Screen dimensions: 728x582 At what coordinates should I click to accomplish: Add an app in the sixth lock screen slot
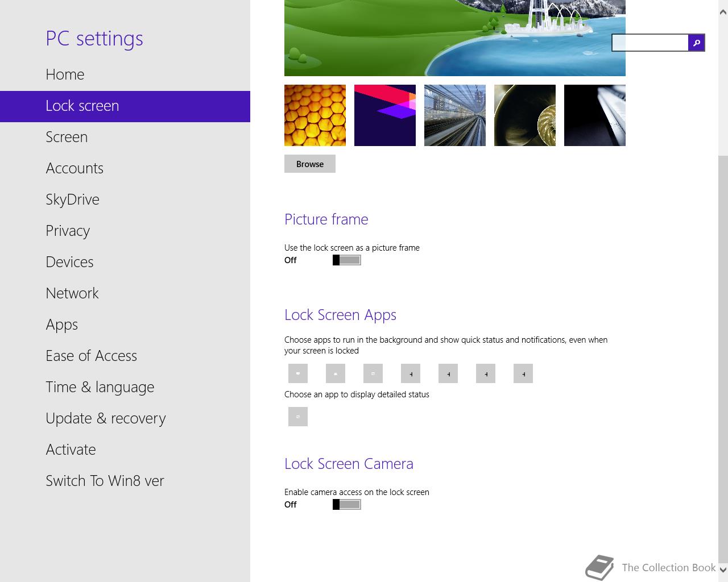(486, 373)
